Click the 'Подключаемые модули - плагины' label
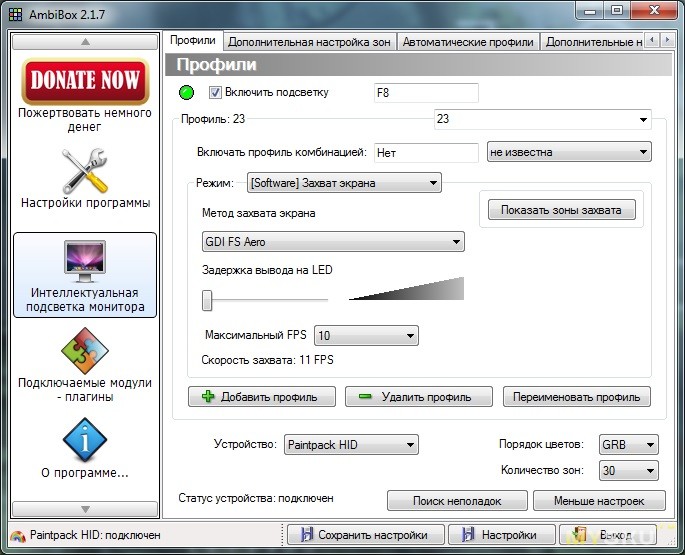Viewport: 685px width, 555px height. point(85,390)
